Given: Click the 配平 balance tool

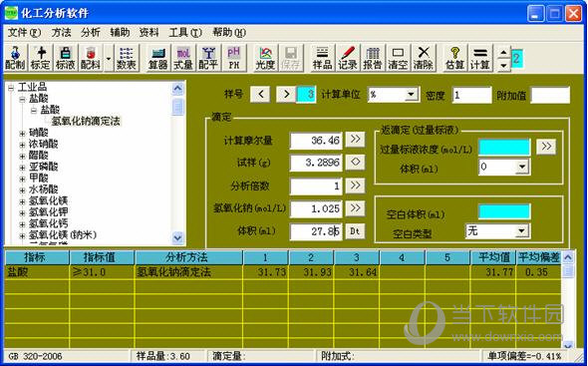Looking at the screenshot, I should (x=208, y=58).
